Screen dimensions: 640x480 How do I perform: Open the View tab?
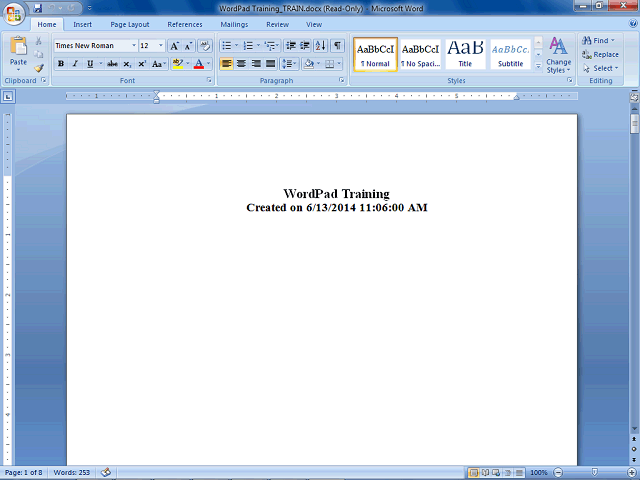pyautogui.click(x=314, y=24)
